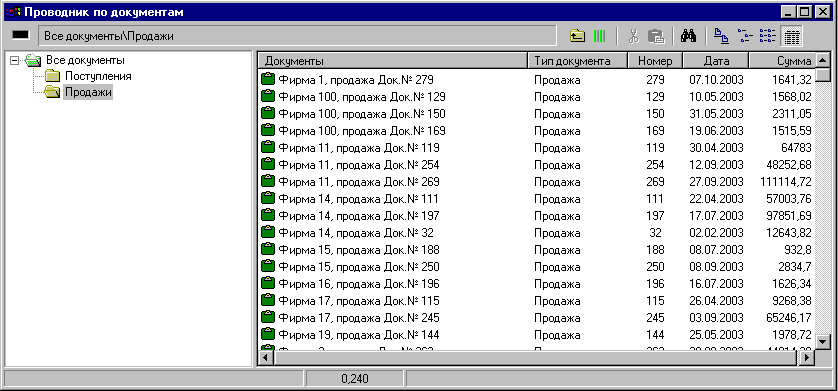Screen dimensions: 838x391
Task: Switch to large icons view
Action: click(x=721, y=36)
